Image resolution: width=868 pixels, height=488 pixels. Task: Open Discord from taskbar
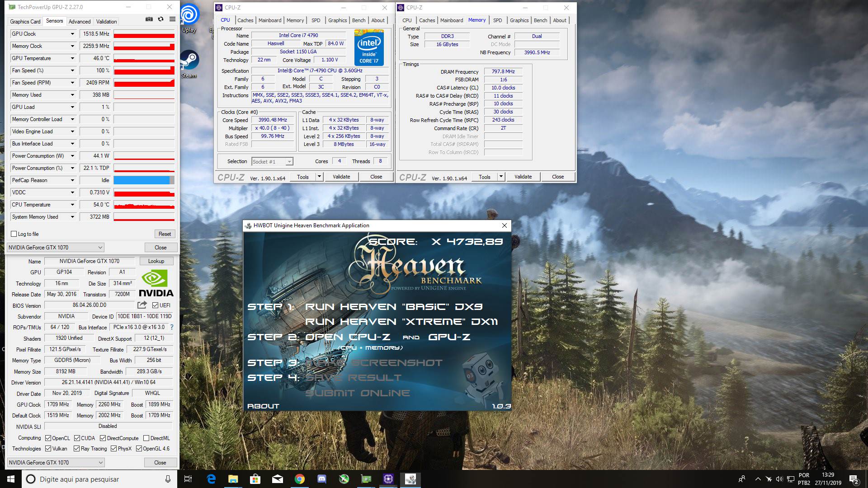coord(322,479)
